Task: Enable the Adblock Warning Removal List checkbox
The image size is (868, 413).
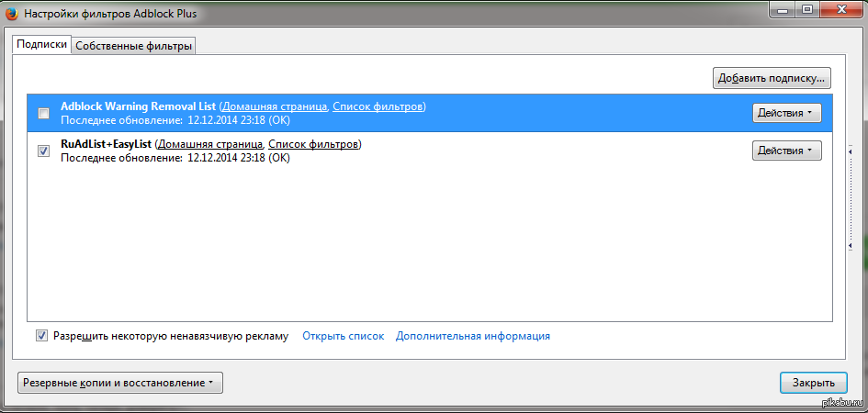Action: click(x=43, y=114)
